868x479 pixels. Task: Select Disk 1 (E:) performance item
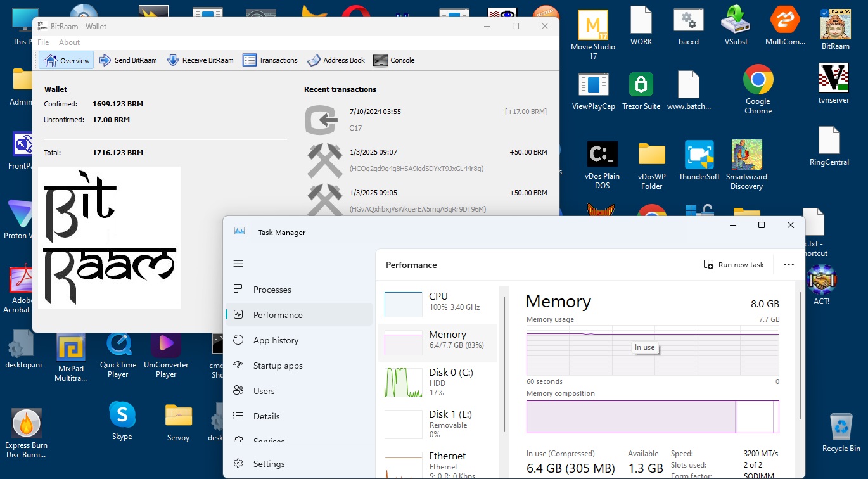[438, 424]
